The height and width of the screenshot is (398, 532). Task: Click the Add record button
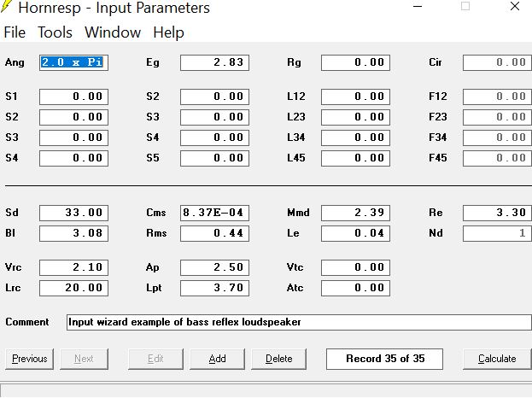point(217,359)
